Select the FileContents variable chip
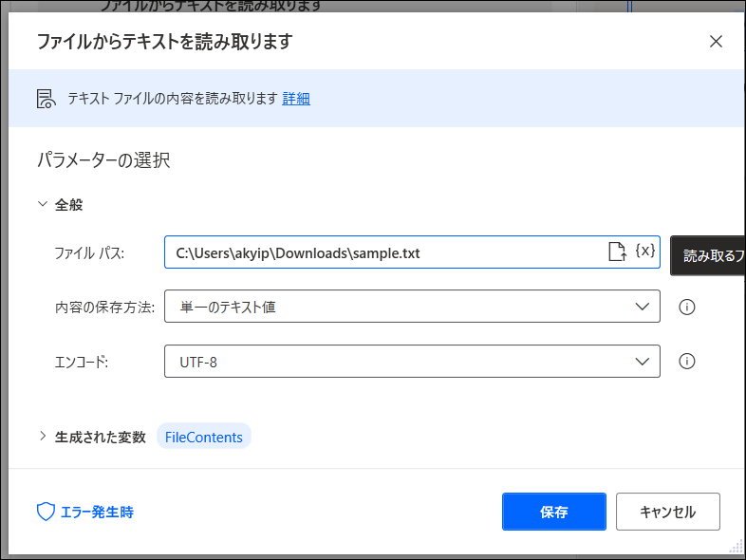Viewport: 746px width, 560px height. pyautogui.click(x=204, y=437)
